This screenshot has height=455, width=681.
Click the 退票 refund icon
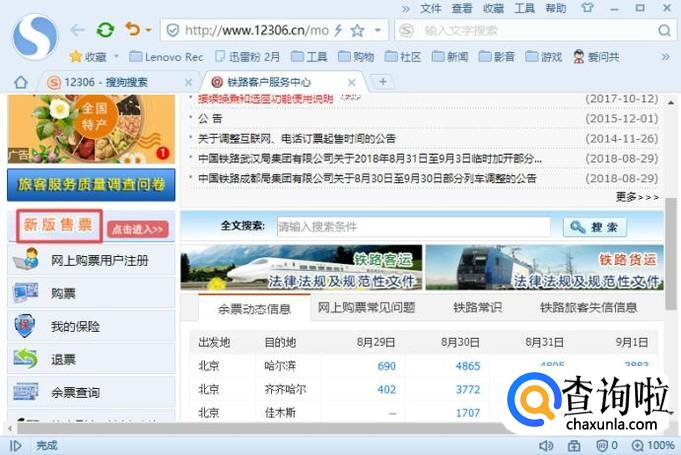click(x=24, y=359)
